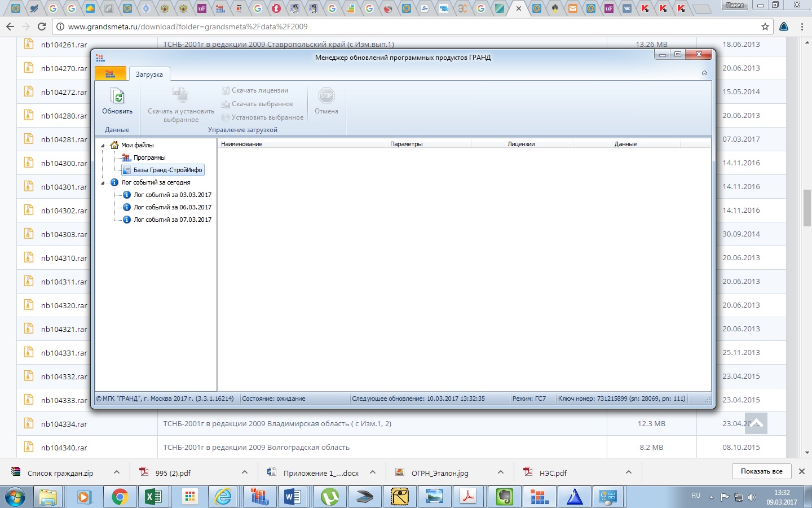The width and height of the screenshot is (812, 508).
Task: Click the Режим: ГС7 status bar entry
Action: click(529, 398)
